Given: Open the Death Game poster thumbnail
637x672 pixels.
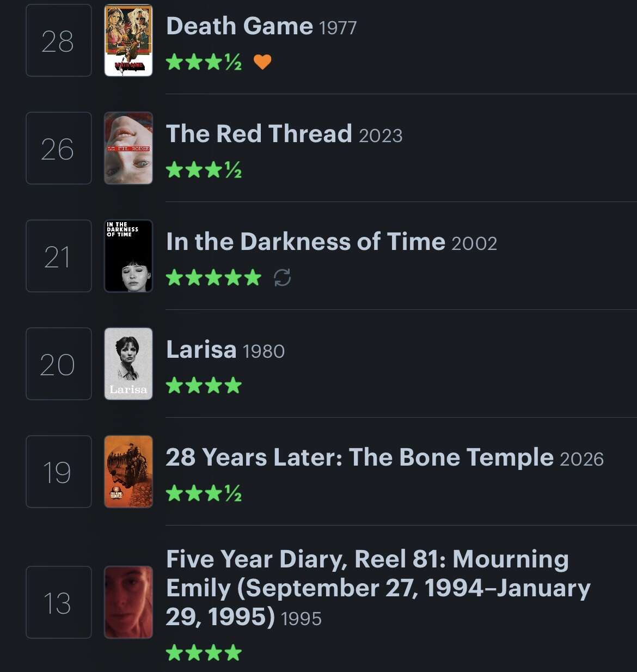Looking at the screenshot, I should point(128,40).
